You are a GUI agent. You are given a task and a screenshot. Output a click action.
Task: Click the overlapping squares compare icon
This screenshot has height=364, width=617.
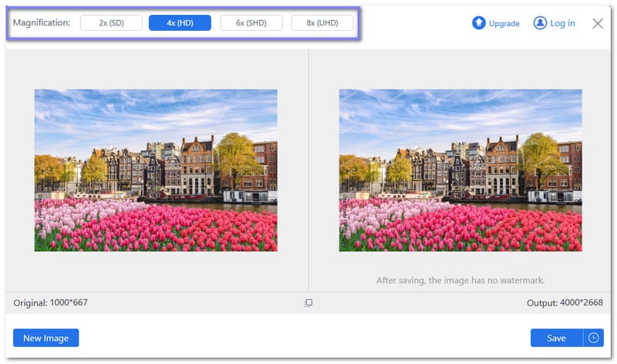pyautogui.click(x=308, y=303)
